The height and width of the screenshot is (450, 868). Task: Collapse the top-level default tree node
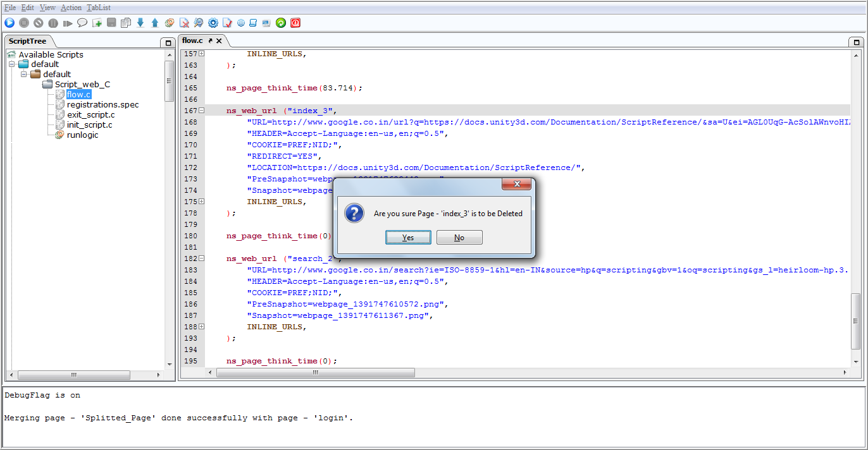[x=12, y=64]
